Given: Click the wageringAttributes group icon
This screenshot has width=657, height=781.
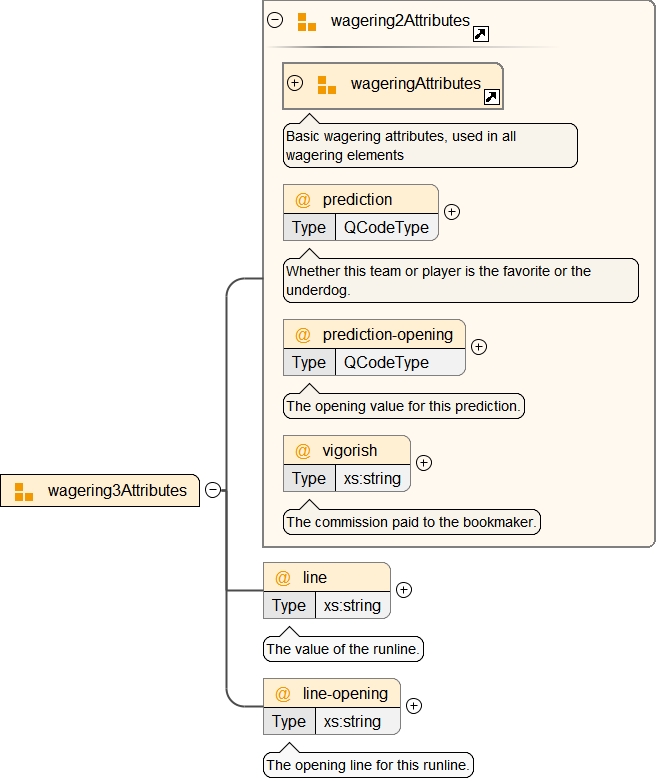Looking at the screenshot, I should point(327,85).
